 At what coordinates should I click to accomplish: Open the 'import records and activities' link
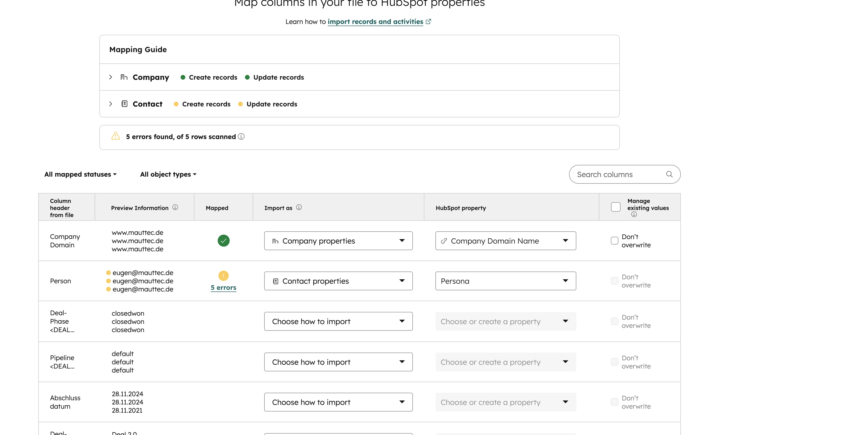coord(375,22)
